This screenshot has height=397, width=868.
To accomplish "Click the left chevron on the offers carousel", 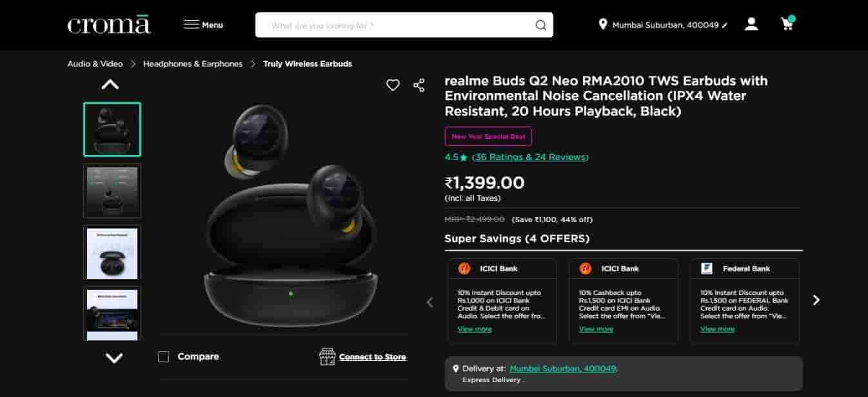I will 430,301.
